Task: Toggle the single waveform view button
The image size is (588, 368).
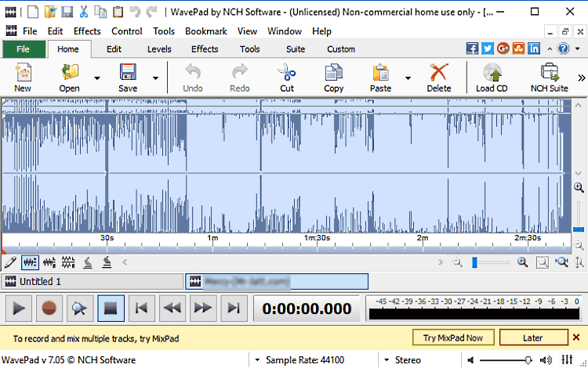Action: click(x=30, y=262)
